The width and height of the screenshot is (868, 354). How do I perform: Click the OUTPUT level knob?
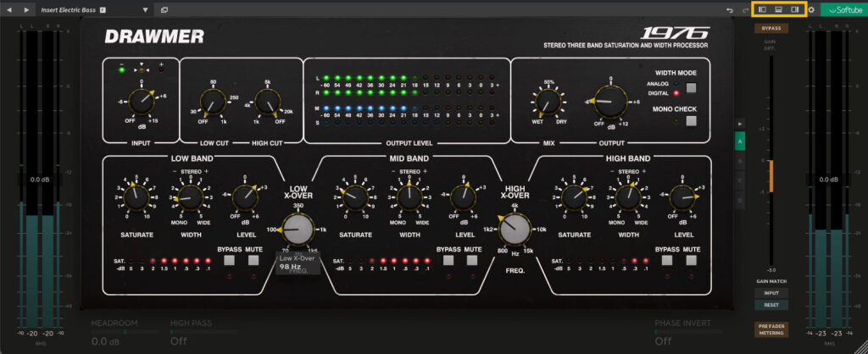pyautogui.click(x=610, y=102)
